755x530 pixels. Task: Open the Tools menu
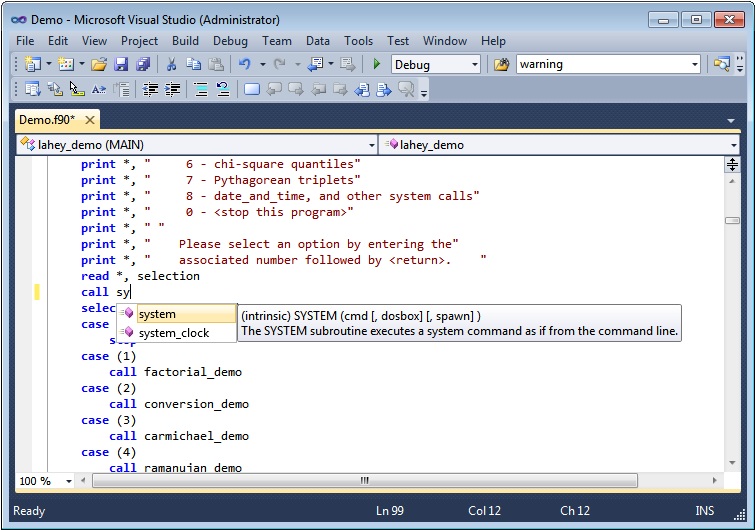[x=358, y=41]
